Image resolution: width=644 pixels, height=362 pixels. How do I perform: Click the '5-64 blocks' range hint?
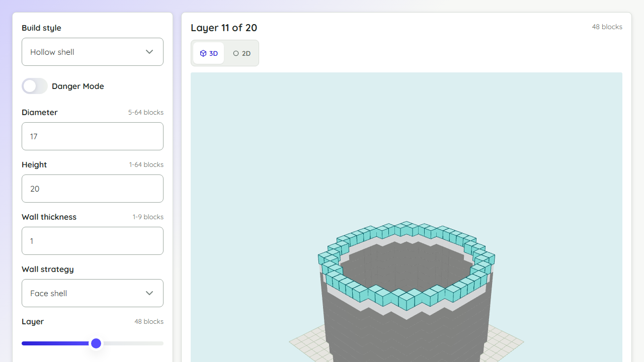pyautogui.click(x=146, y=112)
